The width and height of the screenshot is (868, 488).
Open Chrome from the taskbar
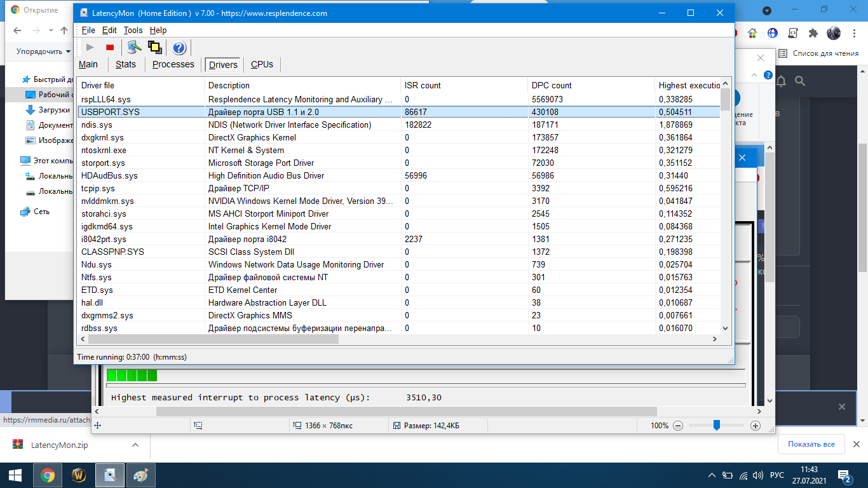47,475
